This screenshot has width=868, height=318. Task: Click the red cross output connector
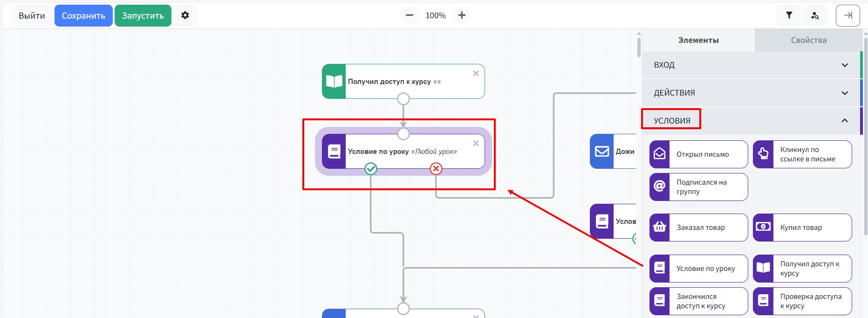436,169
